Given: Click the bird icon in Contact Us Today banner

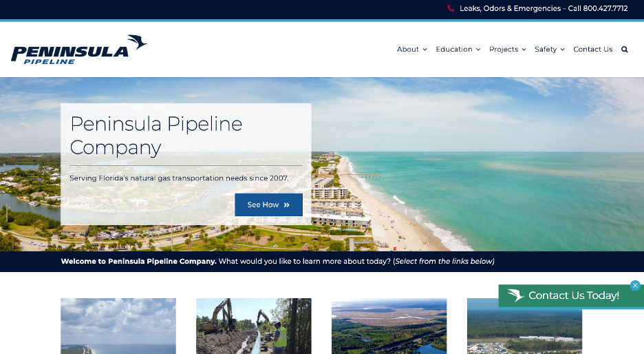Looking at the screenshot, I should coord(515,295).
